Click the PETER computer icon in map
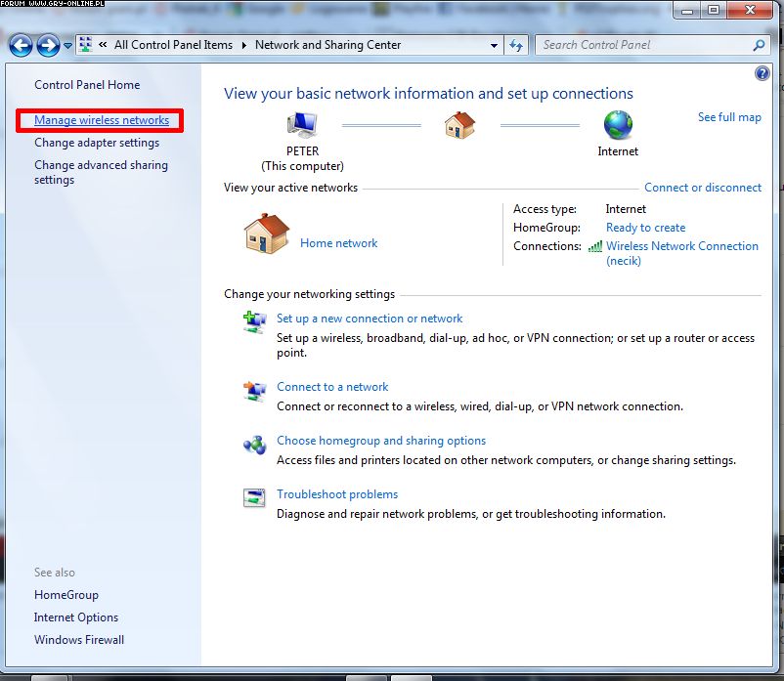 tap(302, 125)
